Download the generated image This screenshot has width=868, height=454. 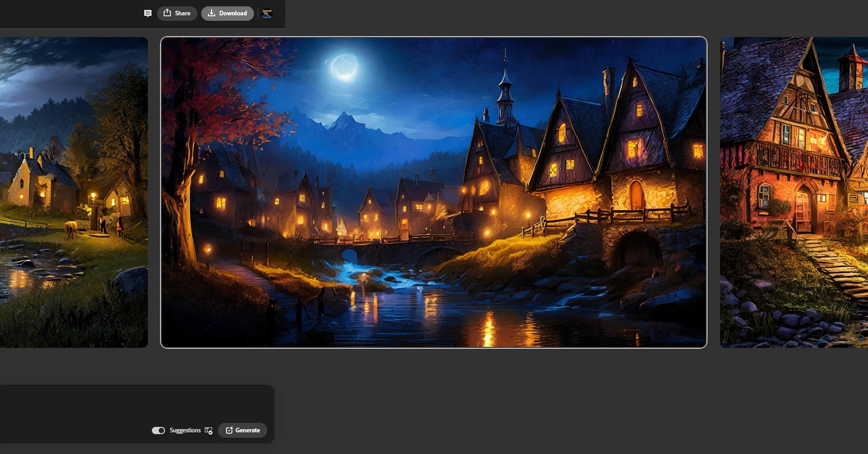(x=227, y=14)
